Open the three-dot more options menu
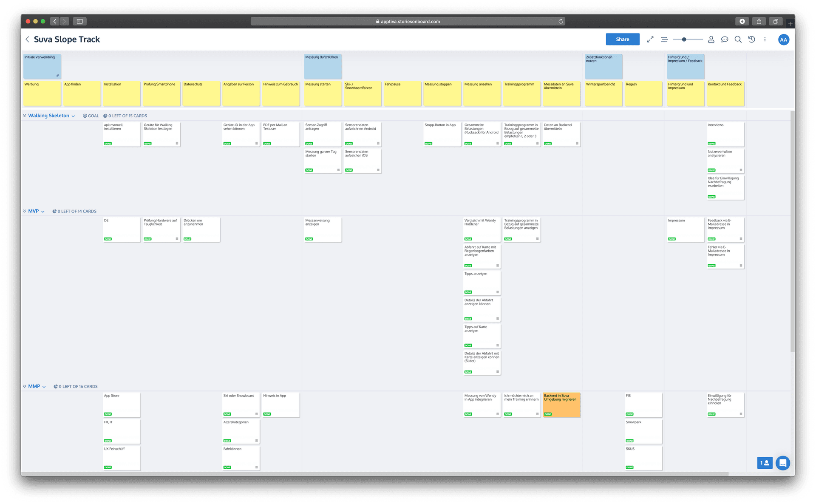The width and height of the screenshot is (816, 504). 765,40
